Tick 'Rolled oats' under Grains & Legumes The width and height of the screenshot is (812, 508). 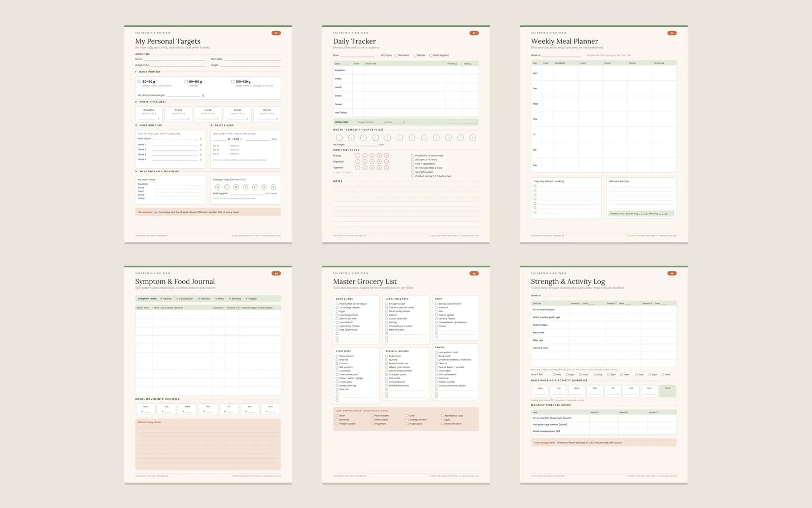387,356
